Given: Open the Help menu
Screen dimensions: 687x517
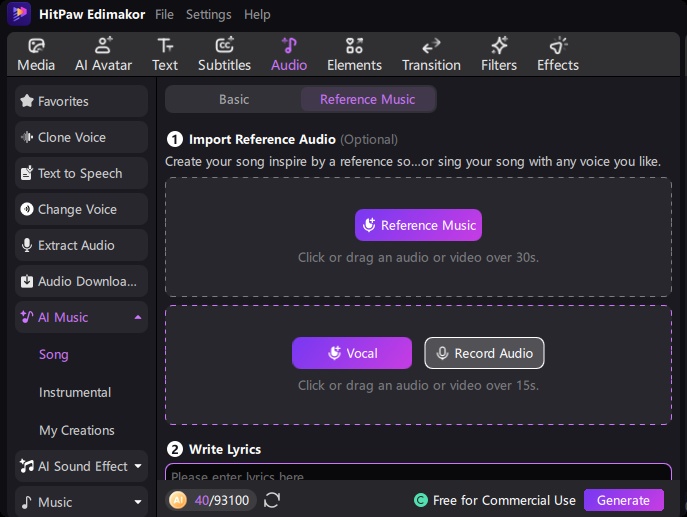Looking at the screenshot, I should click(257, 14).
